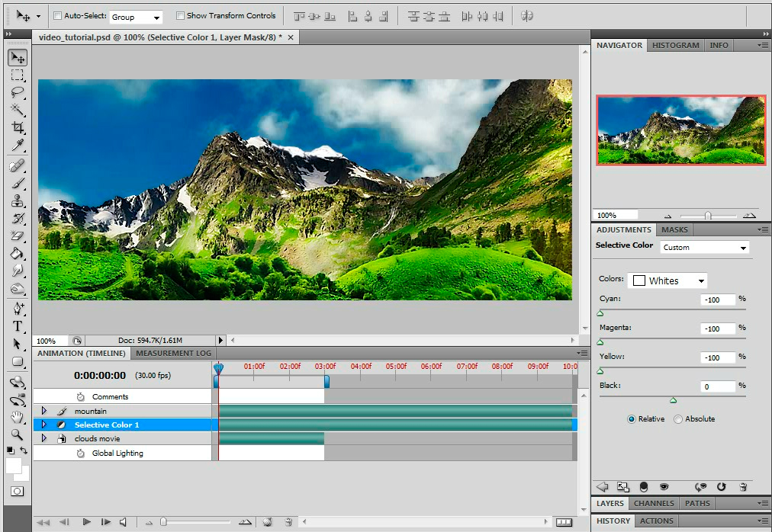Select the Healing Brush tool
The image size is (772, 532).
pyautogui.click(x=18, y=166)
